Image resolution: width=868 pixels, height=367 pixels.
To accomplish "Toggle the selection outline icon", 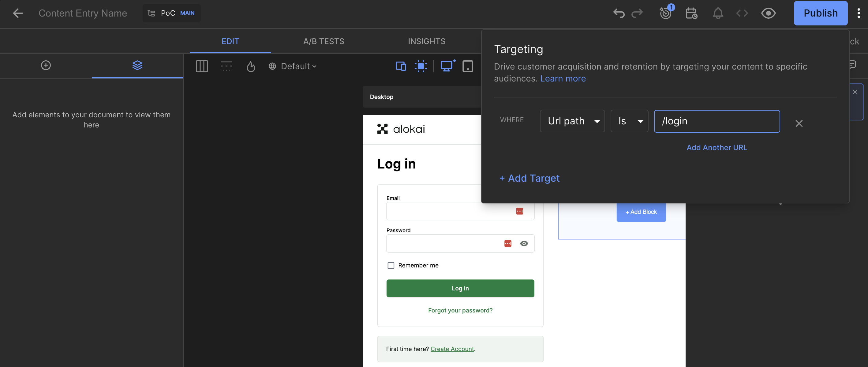I will click(421, 66).
